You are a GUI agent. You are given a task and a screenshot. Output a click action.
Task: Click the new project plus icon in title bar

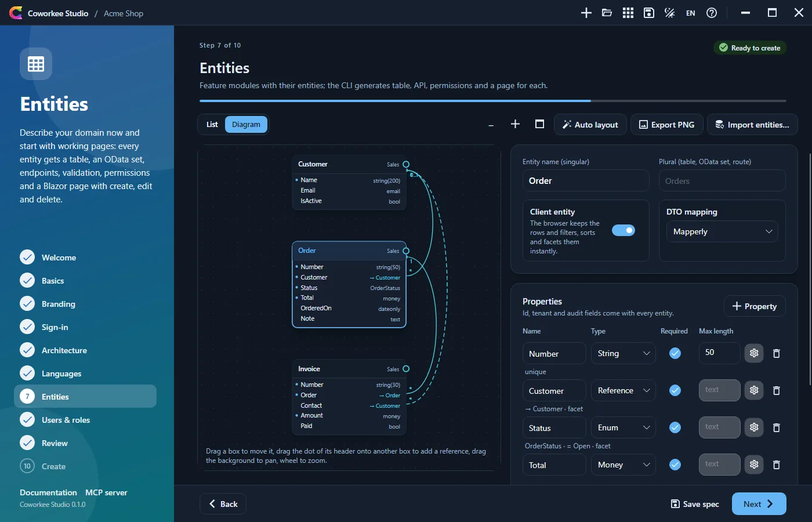coord(586,13)
